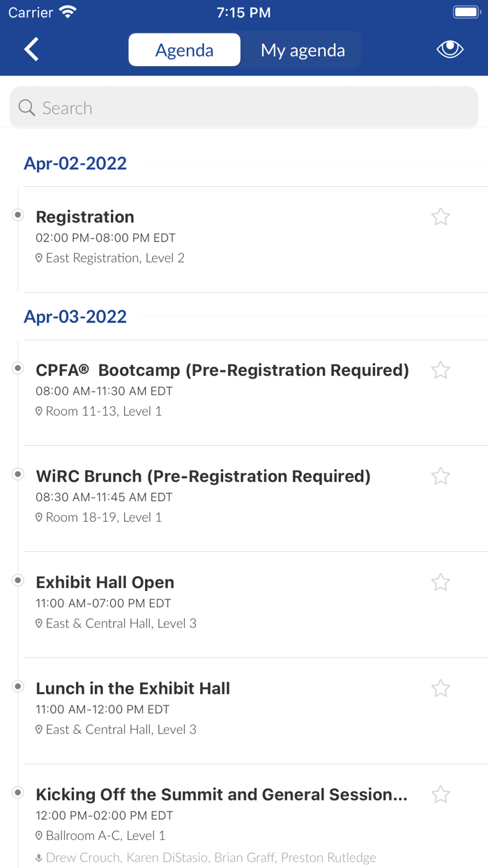Select the radio button beside WiRC Brunch

(17, 473)
